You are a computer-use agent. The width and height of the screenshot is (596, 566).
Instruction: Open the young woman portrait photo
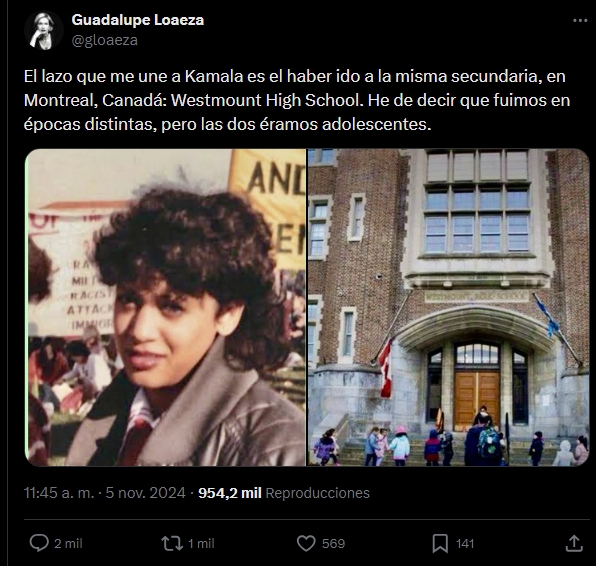coord(165,307)
